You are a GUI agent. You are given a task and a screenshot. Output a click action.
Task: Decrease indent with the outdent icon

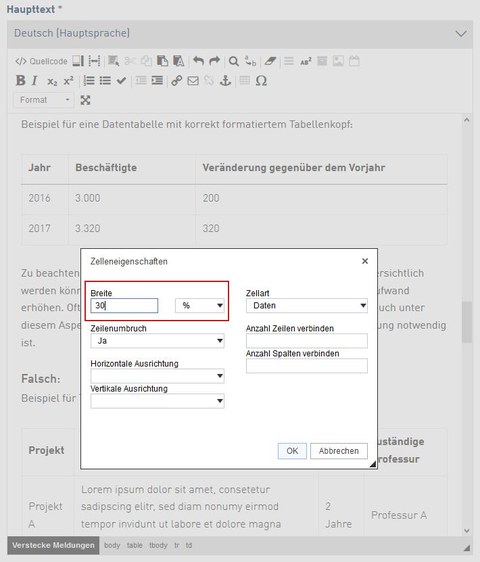point(141,81)
